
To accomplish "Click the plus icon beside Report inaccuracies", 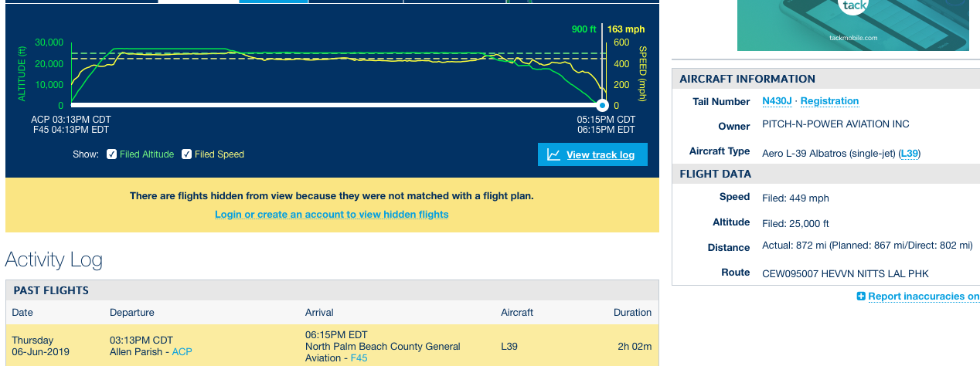I will (861, 297).
